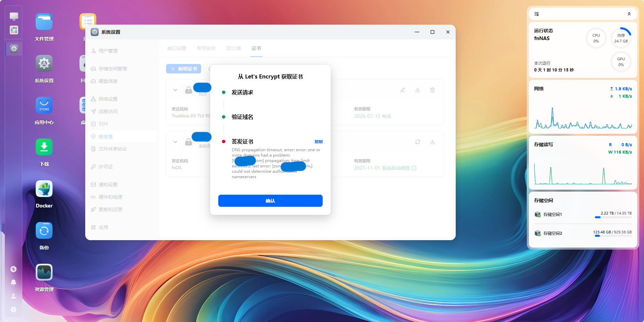
Task: Launch the Docker desktop icon
Action: pos(44,189)
